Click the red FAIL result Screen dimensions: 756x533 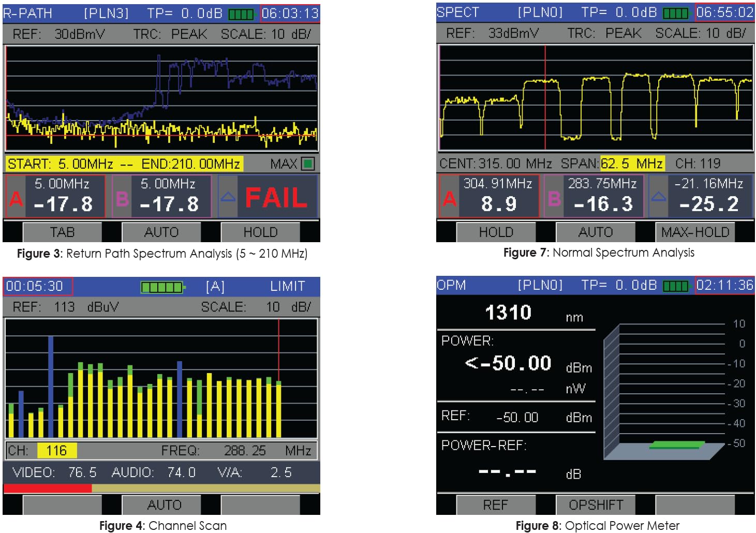pos(276,198)
